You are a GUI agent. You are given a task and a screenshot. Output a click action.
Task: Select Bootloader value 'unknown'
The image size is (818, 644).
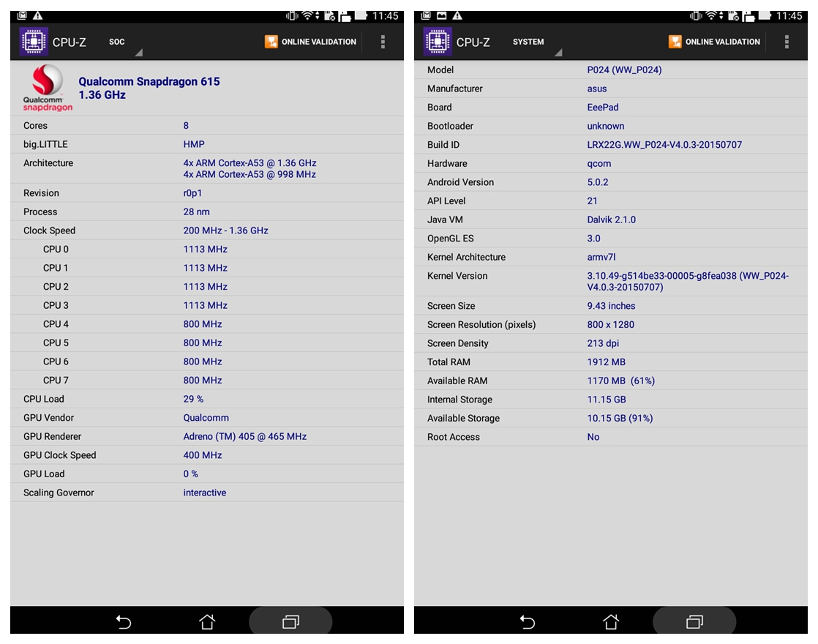[605, 126]
